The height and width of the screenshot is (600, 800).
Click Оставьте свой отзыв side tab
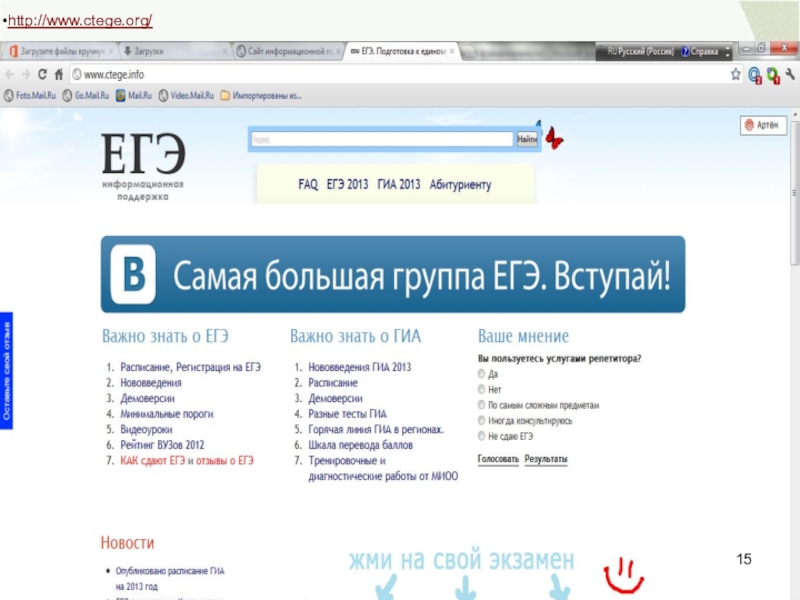click(x=6, y=370)
